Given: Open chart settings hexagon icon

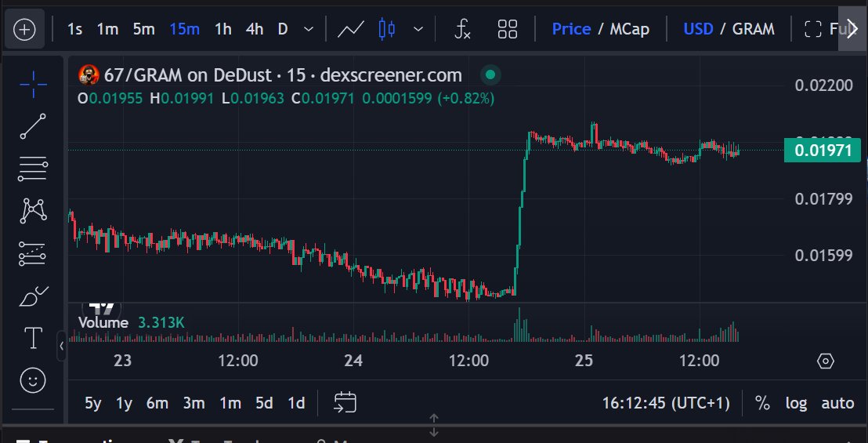Looking at the screenshot, I should click(x=826, y=361).
